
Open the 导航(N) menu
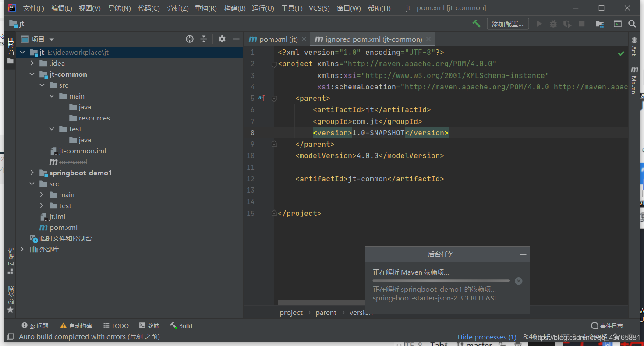pyautogui.click(x=119, y=8)
